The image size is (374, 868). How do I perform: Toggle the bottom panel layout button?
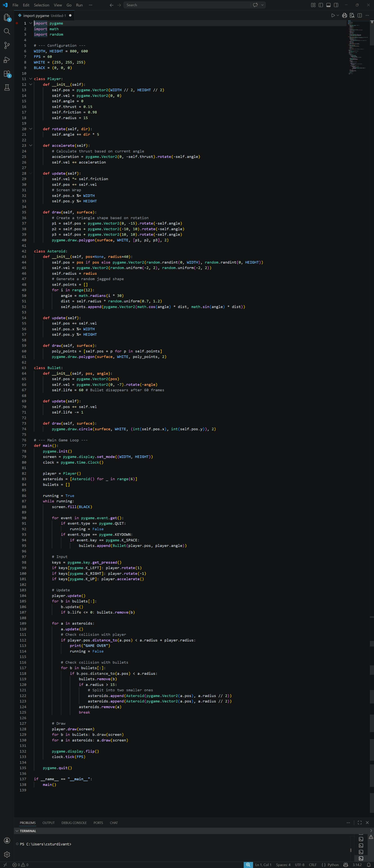coord(328,5)
